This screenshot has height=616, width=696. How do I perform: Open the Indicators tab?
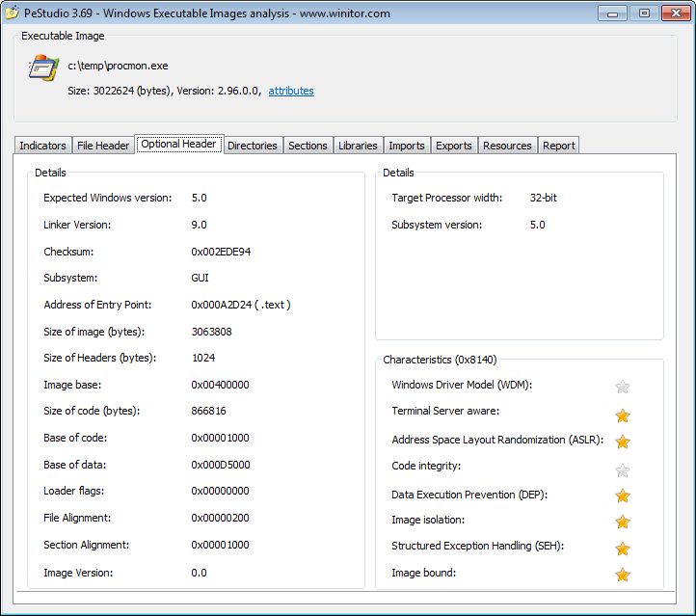42,146
